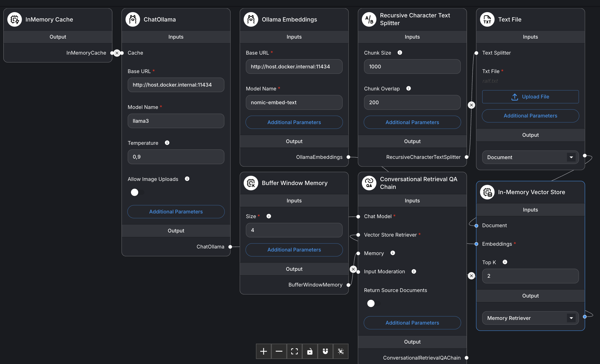The height and width of the screenshot is (364, 600).
Task: Click the ChatOllama llama icon
Action: click(133, 19)
